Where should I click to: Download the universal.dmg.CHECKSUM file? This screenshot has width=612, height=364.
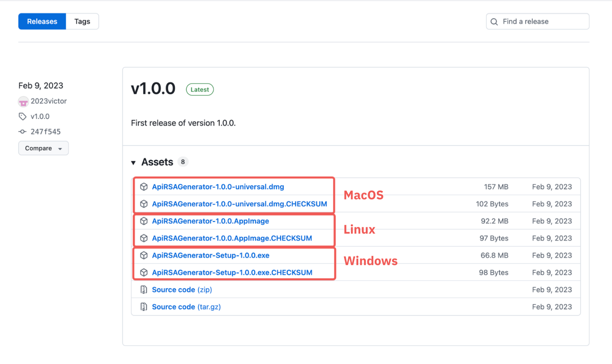[239, 204]
